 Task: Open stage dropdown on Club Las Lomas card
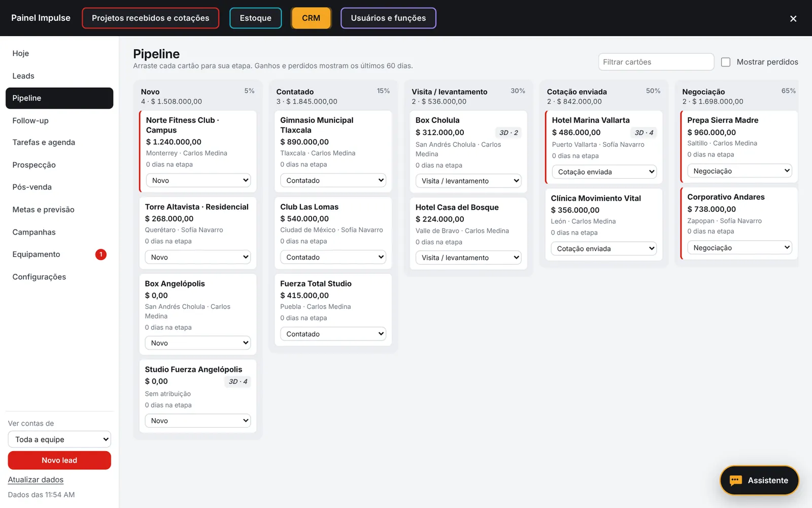point(333,257)
